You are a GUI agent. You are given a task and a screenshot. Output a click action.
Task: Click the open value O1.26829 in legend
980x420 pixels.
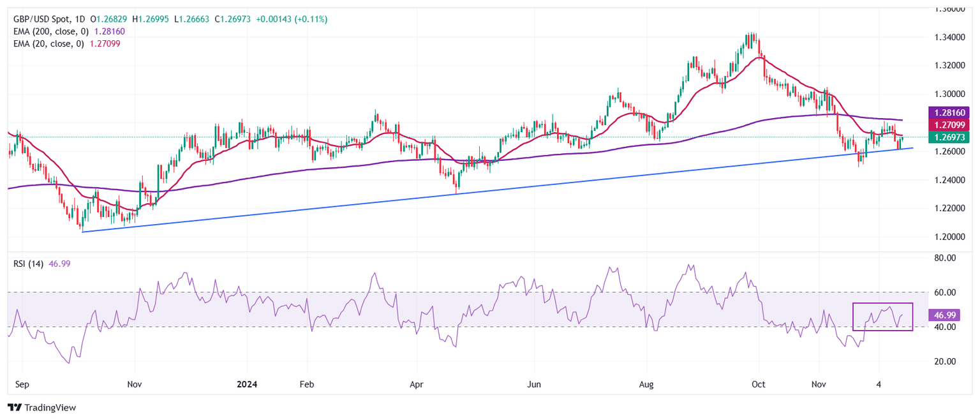click(108, 19)
